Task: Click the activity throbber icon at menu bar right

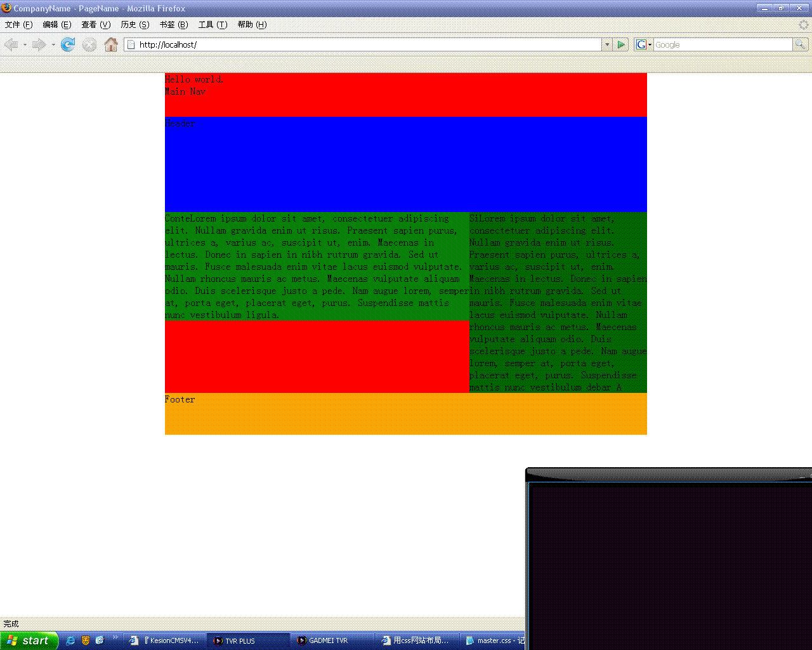Action: pos(804,25)
